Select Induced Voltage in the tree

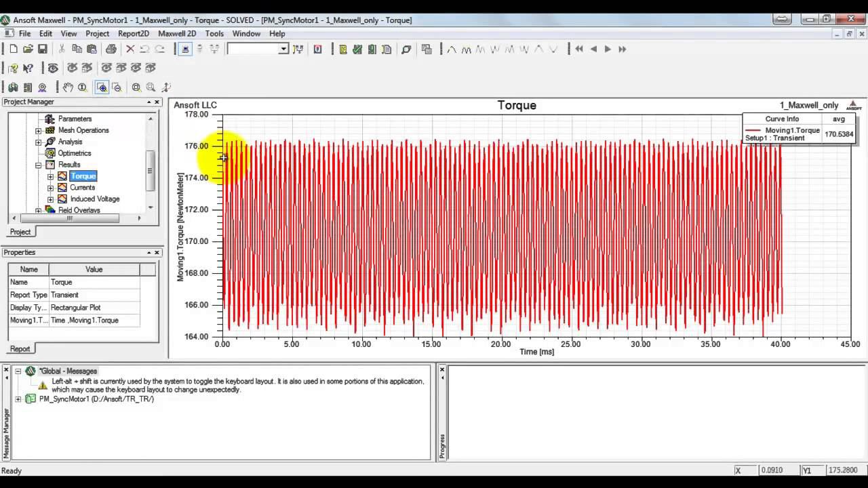click(x=95, y=199)
